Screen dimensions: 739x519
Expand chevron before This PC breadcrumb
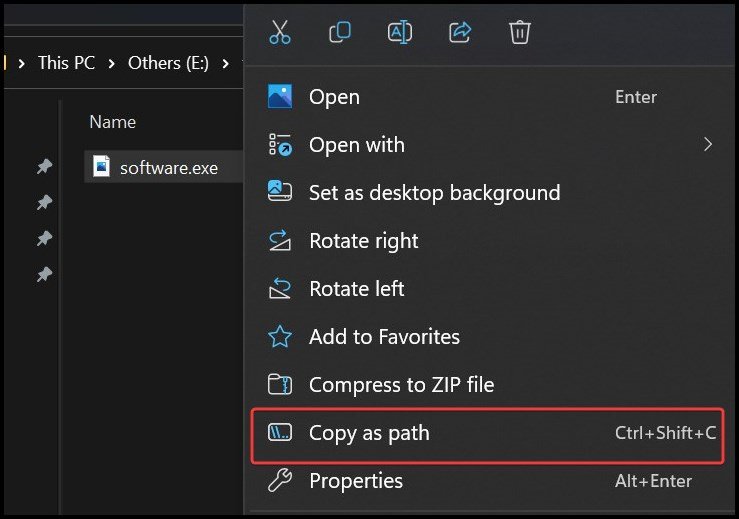coord(22,63)
